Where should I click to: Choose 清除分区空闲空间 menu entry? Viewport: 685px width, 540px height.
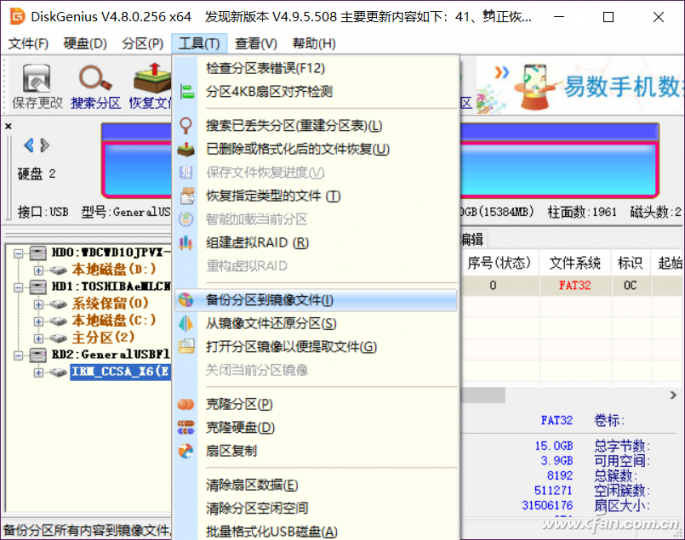(x=315, y=508)
